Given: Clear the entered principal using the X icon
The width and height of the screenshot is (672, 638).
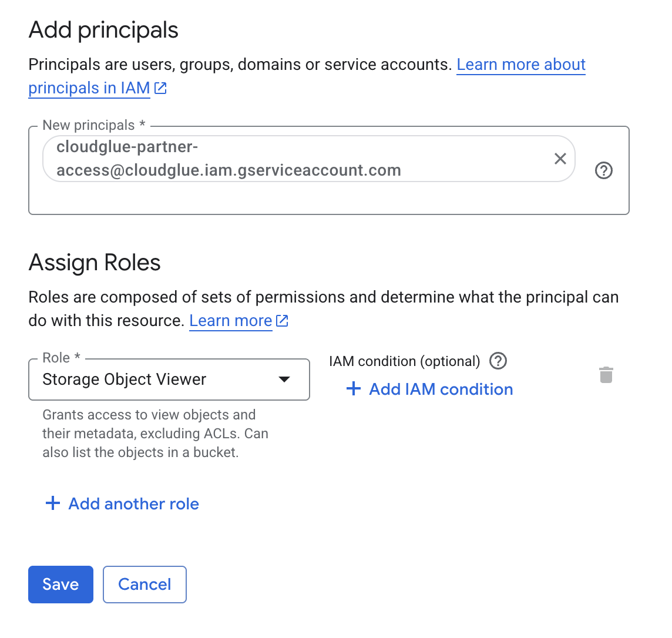Looking at the screenshot, I should (x=560, y=159).
